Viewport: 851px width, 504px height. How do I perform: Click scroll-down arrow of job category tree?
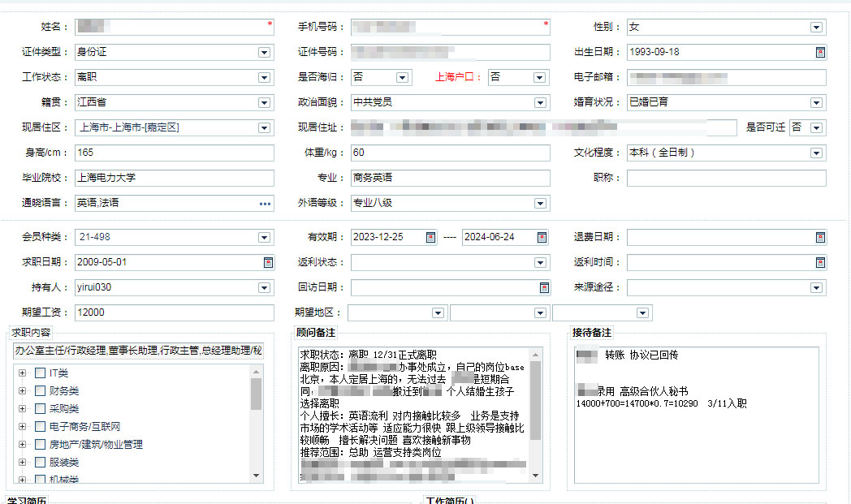(x=256, y=476)
